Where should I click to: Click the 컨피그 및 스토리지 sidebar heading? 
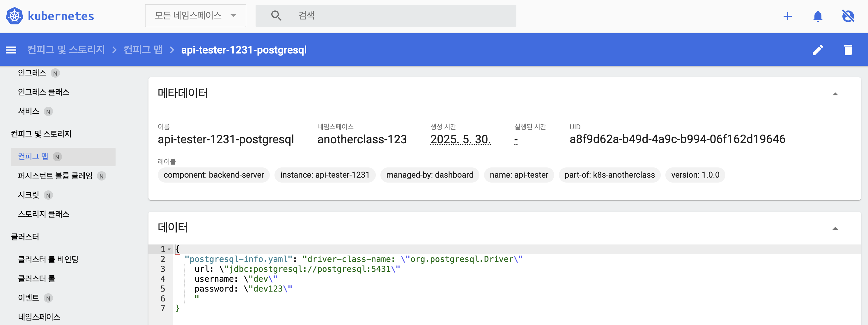coord(41,134)
